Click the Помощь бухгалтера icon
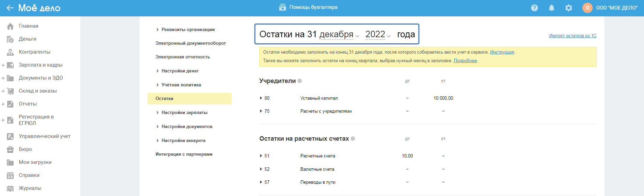 [x=283, y=7]
